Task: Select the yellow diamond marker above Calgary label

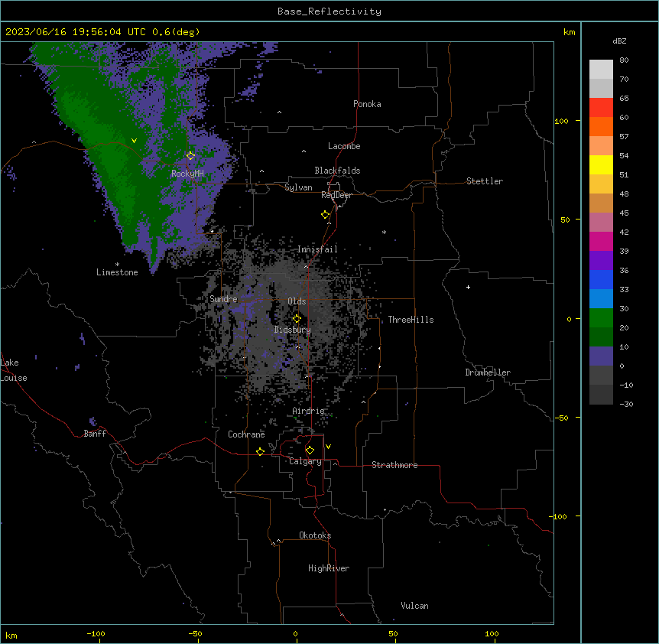Action: [x=310, y=450]
